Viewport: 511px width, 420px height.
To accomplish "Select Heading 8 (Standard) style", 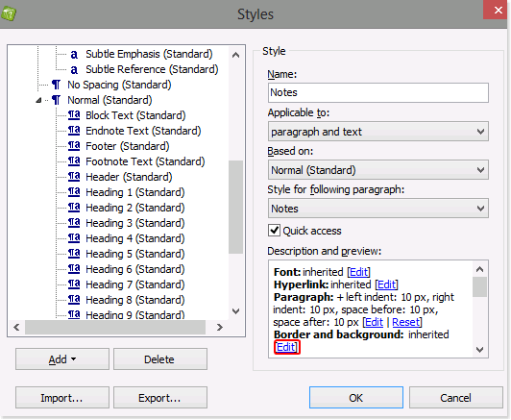I will pos(135,300).
